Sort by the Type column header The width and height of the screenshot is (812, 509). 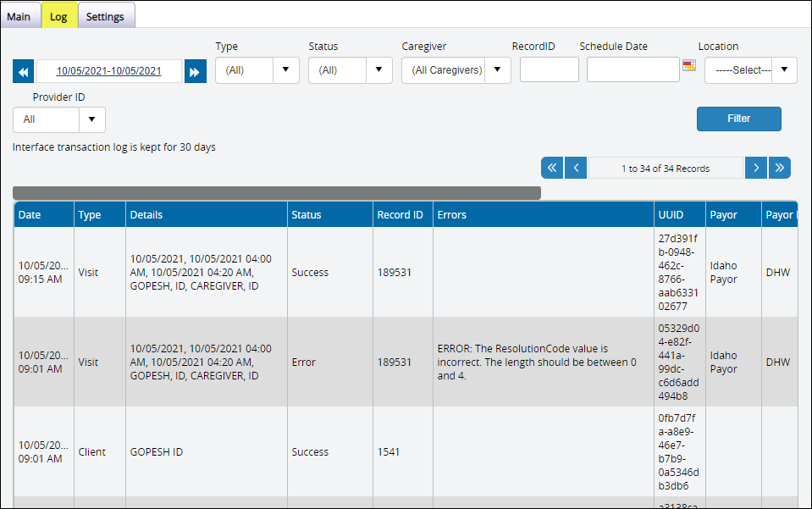pos(100,215)
